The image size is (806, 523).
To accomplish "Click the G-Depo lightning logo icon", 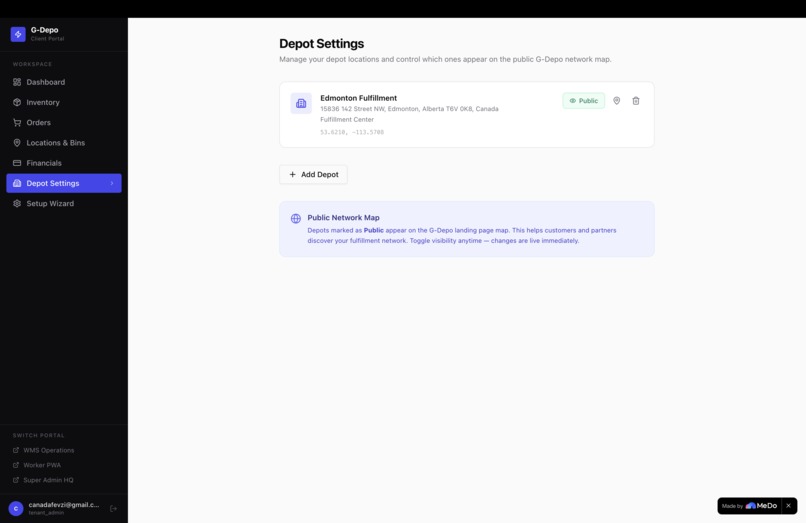I will tap(18, 34).
